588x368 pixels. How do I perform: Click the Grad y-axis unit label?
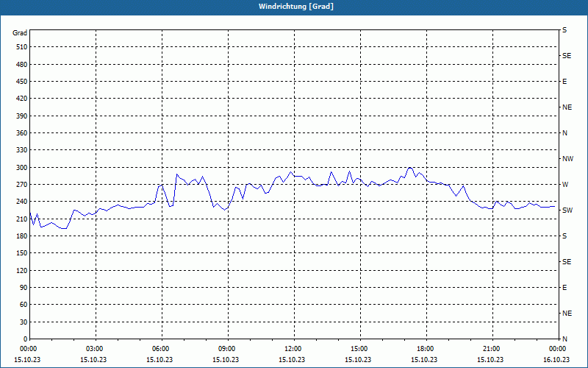(20, 33)
